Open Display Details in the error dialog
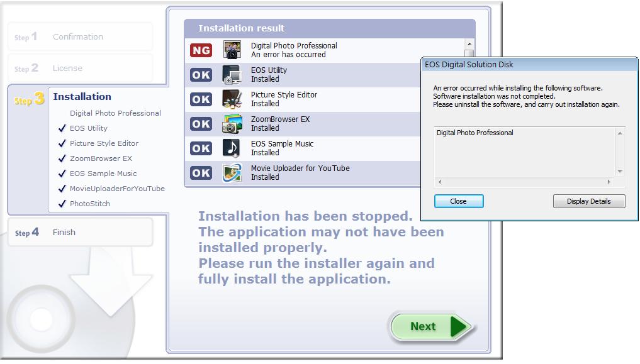This screenshot has height=364, width=640. [x=589, y=201]
